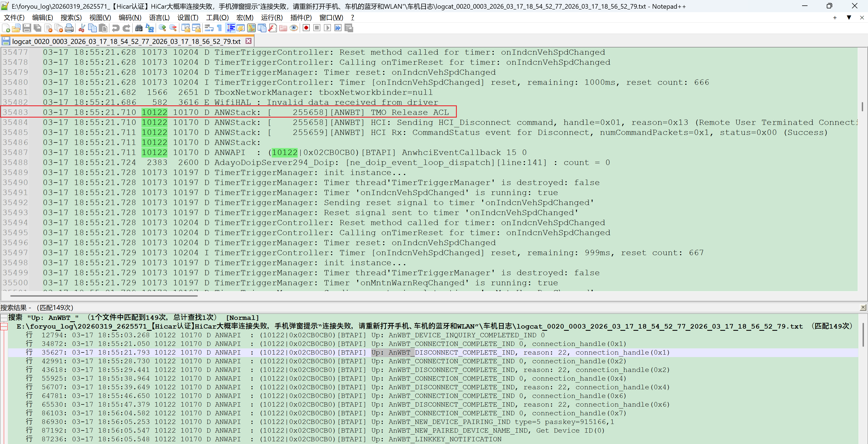The width and height of the screenshot is (868, 444).
Task: Close the logcat file tab
Action: [248, 41]
